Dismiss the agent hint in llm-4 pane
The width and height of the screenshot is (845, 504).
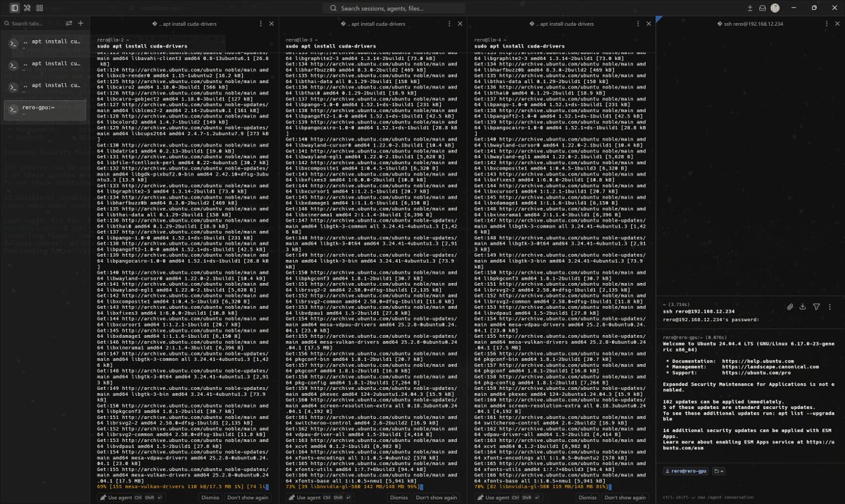tap(588, 497)
